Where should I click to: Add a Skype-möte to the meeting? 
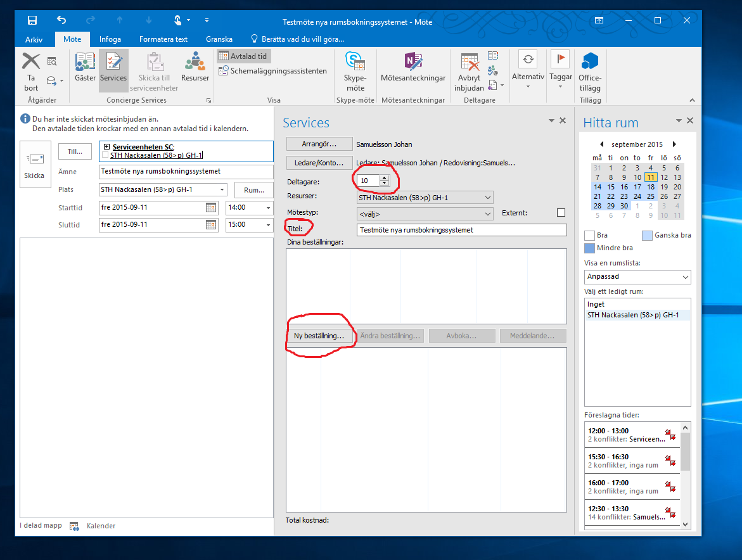click(355, 72)
